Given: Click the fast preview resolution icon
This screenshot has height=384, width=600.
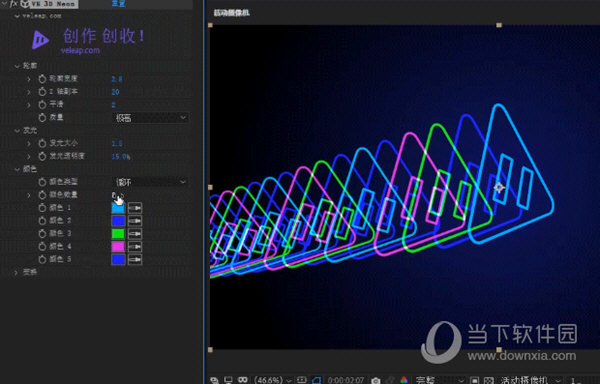Looking at the screenshot, I should [x=302, y=380].
